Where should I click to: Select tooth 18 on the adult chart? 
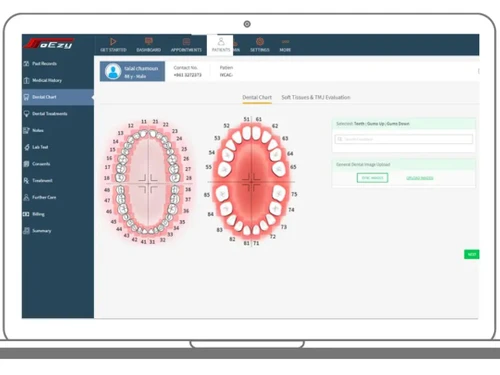[x=120, y=178]
